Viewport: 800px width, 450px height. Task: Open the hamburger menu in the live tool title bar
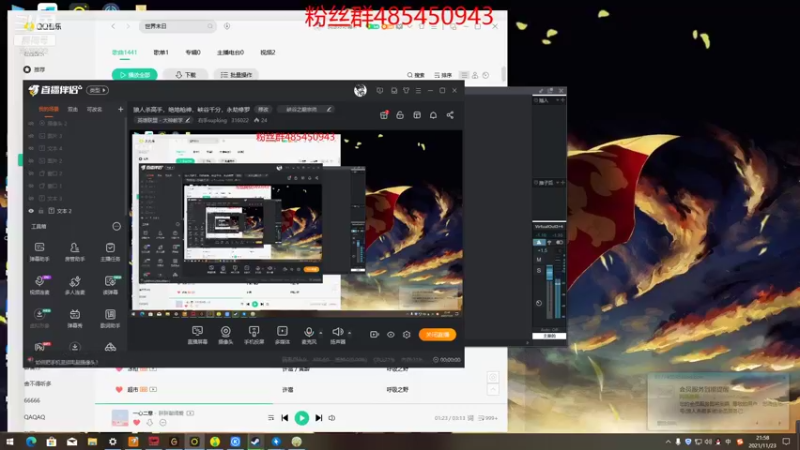418,90
